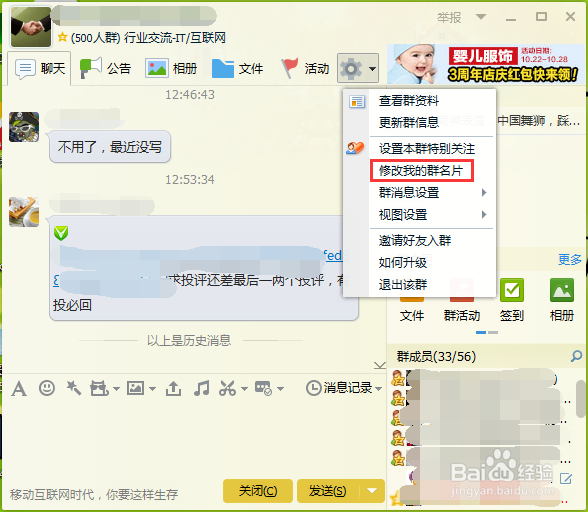This screenshot has width=588, height=512.
Task: Expand the chat bubble tool dropdown arrow
Action: pos(280,389)
